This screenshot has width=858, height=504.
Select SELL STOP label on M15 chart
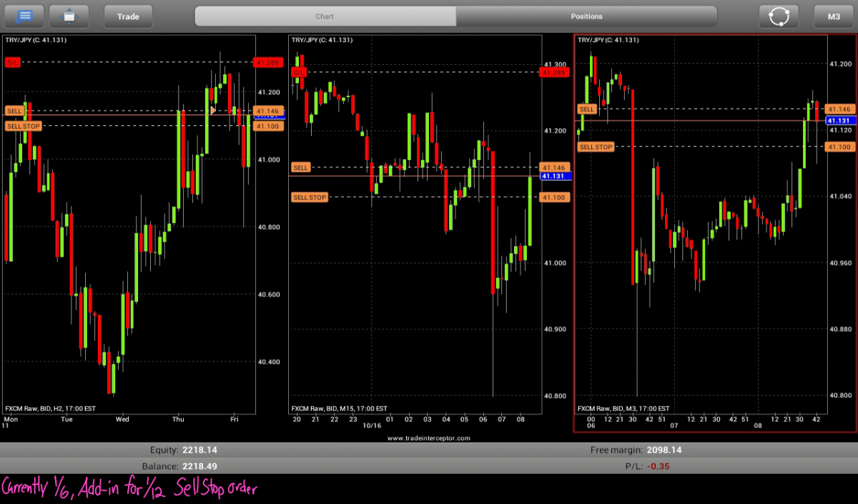point(310,197)
